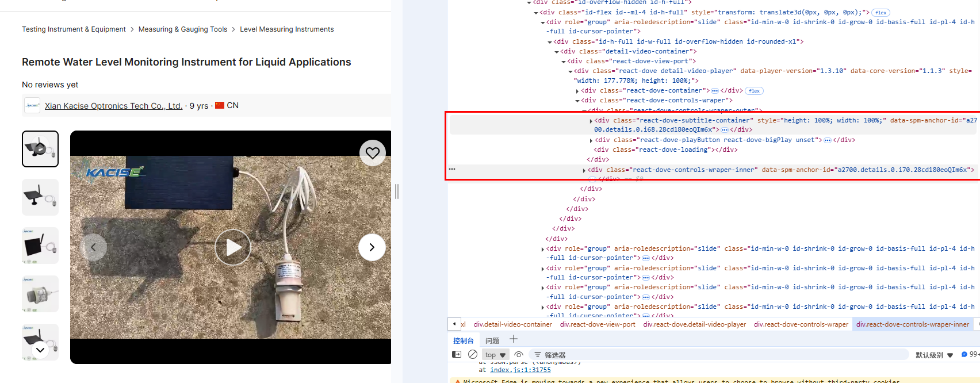Toggle the console sidebar panel icon
The width and height of the screenshot is (980, 383).
click(x=457, y=354)
